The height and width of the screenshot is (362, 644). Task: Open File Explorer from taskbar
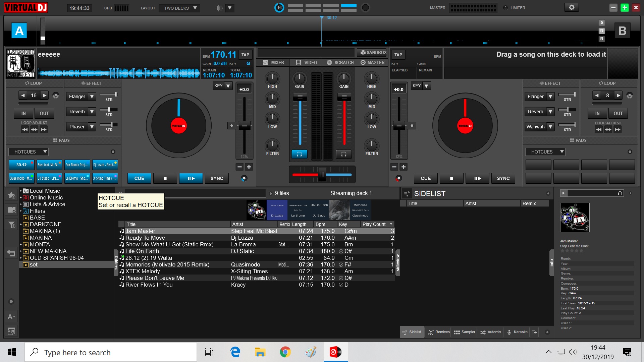click(260, 352)
